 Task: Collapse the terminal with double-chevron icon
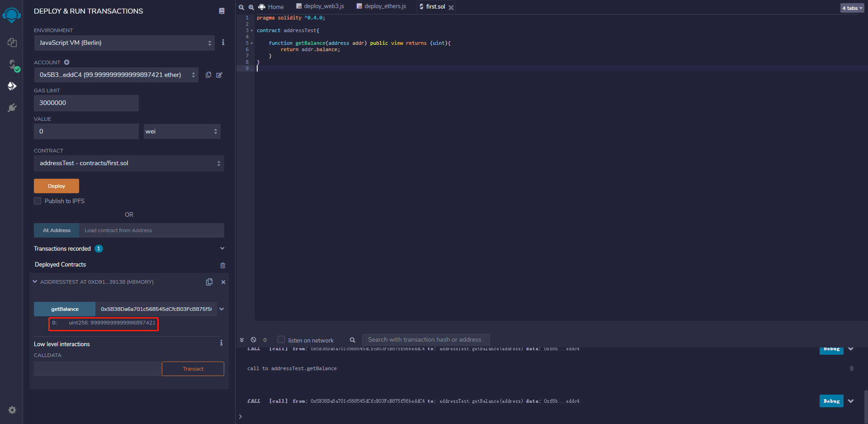point(242,340)
